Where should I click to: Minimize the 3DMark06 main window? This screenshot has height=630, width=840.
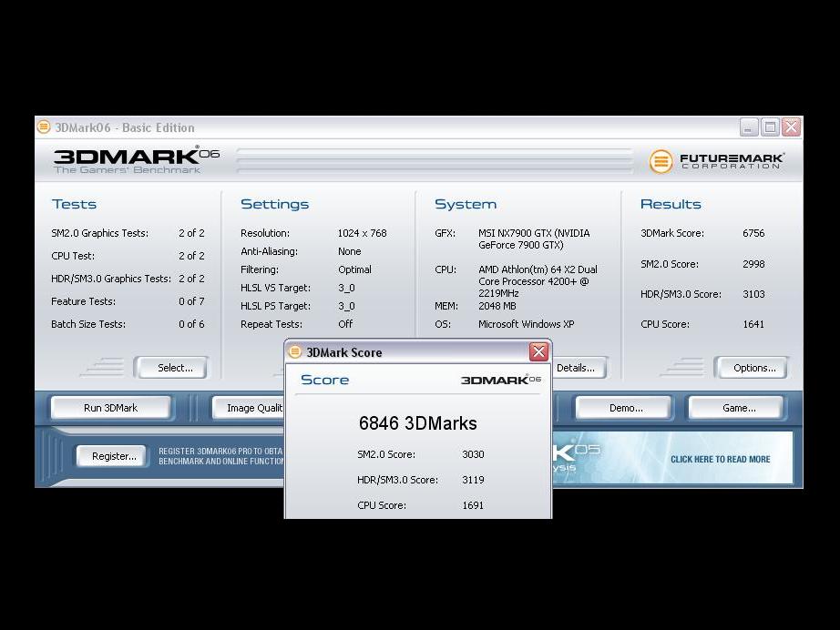(748, 127)
